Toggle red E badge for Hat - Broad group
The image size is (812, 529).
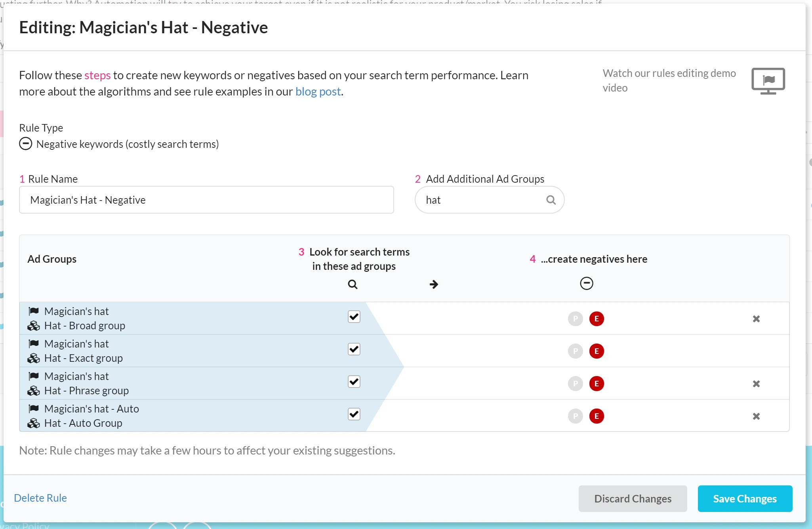[x=596, y=319]
